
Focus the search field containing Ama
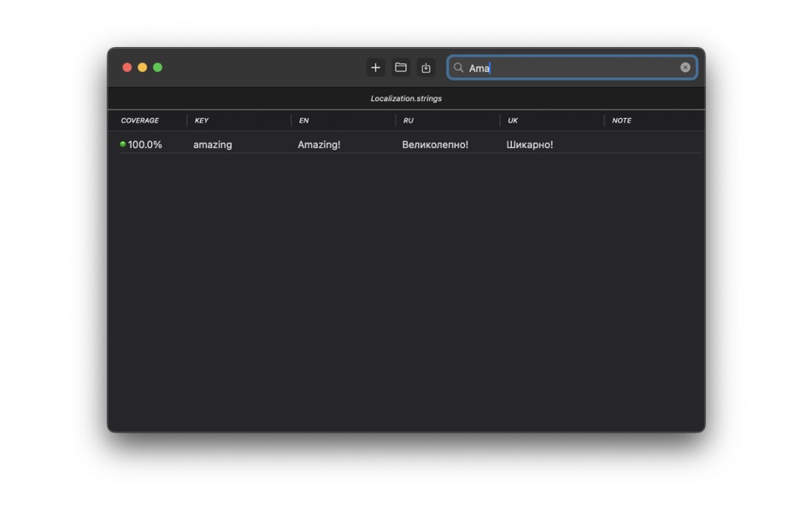click(572, 68)
